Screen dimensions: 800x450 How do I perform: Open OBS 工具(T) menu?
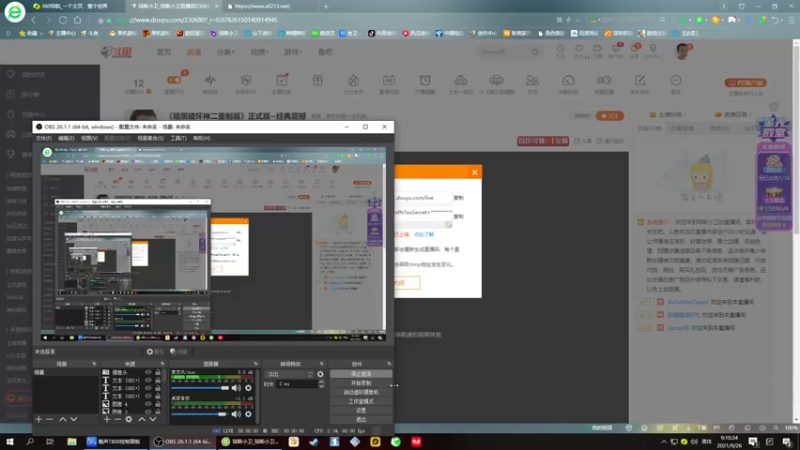point(178,138)
